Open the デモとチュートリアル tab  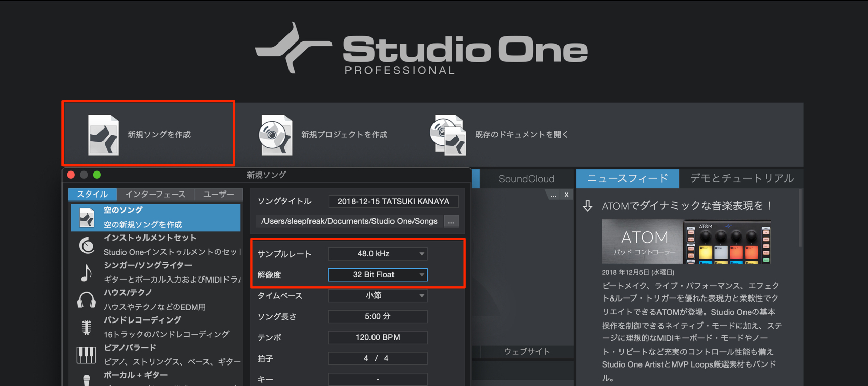point(741,179)
